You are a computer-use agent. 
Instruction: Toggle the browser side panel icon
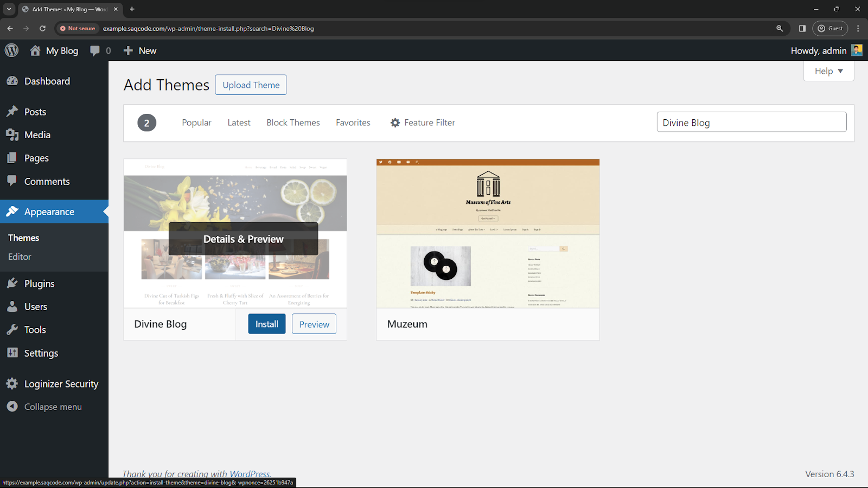[802, 28]
